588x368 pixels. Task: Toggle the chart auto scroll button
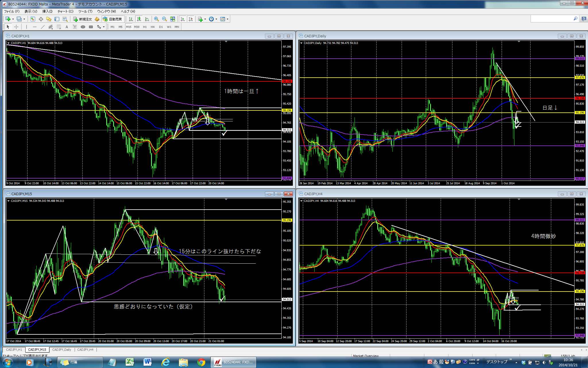[182, 19]
